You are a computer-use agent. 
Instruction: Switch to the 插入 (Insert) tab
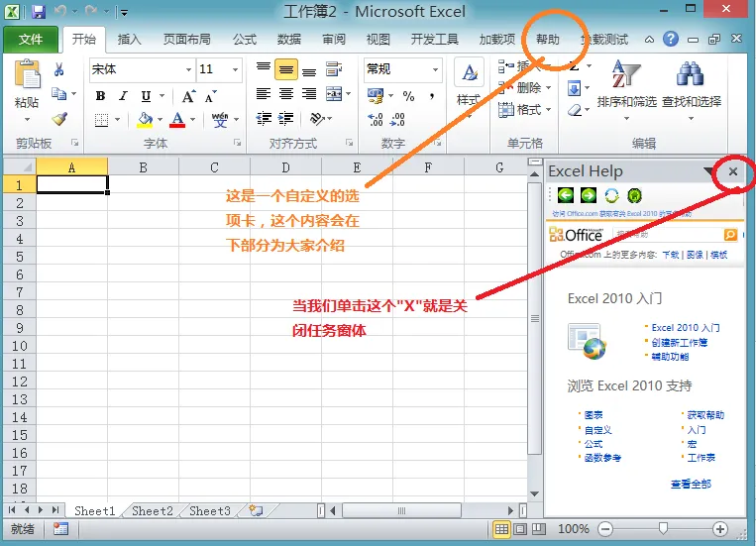[129, 40]
